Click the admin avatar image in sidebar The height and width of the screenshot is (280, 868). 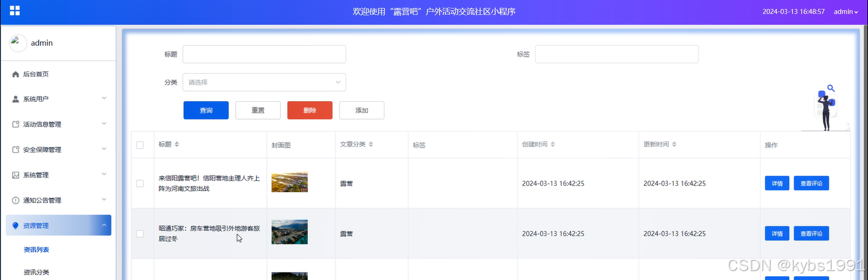click(x=18, y=43)
